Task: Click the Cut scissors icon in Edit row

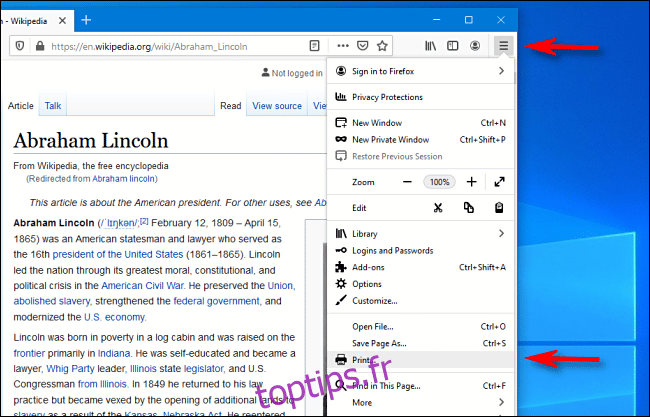Action: tap(438, 208)
